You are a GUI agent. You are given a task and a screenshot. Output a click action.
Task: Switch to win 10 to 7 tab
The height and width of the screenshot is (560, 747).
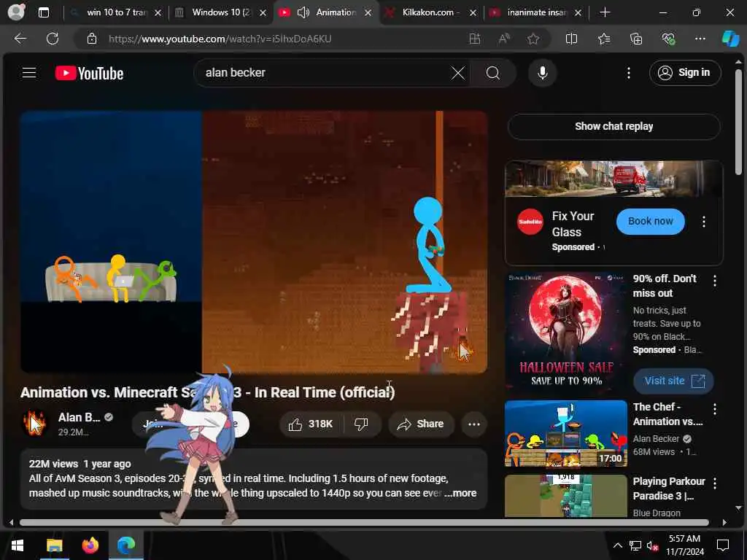pos(116,12)
